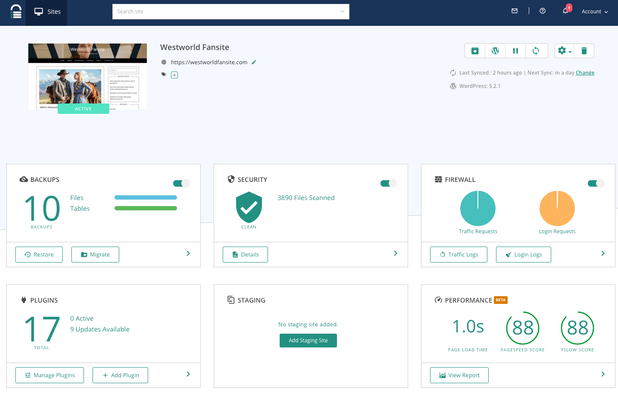
Task: Click the trash delete site icon
Action: click(x=584, y=51)
